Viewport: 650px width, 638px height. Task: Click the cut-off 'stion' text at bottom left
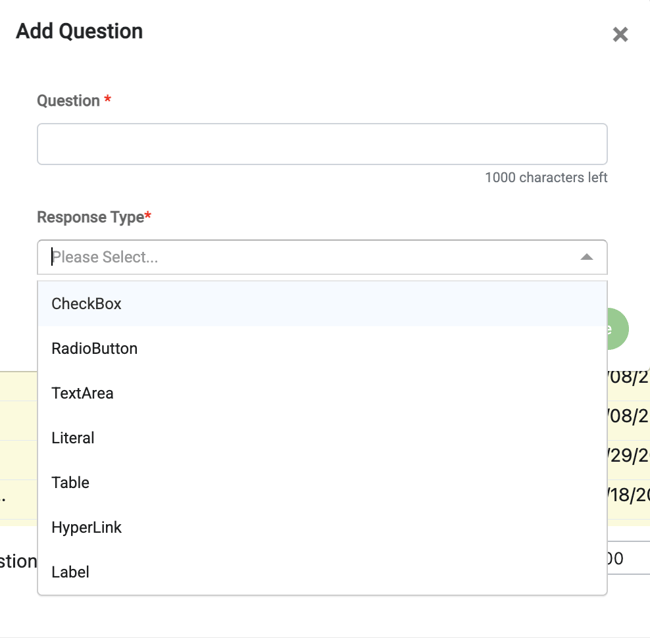(x=18, y=561)
